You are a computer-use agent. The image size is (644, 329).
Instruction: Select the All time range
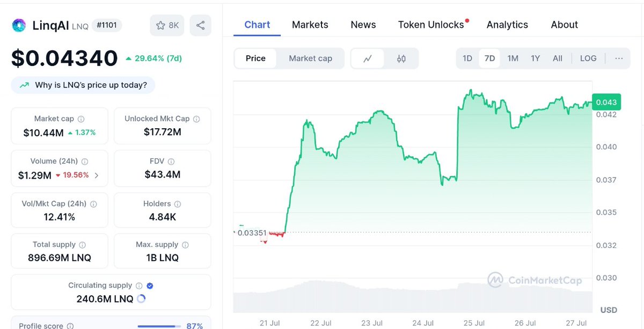(x=558, y=59)
